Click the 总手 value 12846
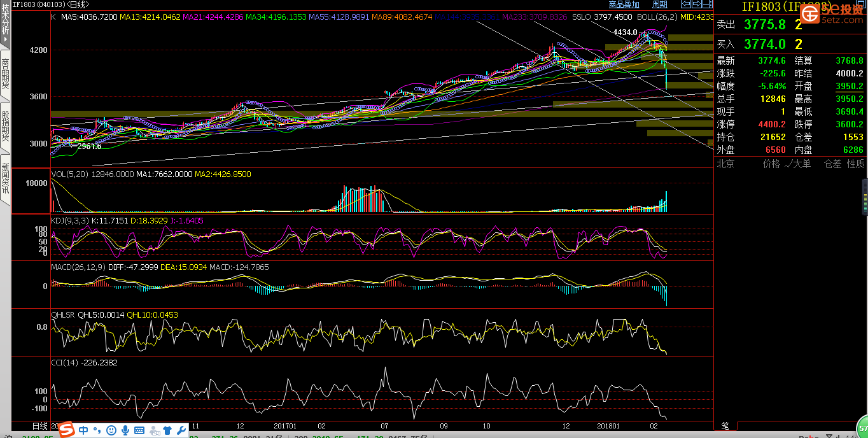The image size is (868, 438). tap(773, 99)
